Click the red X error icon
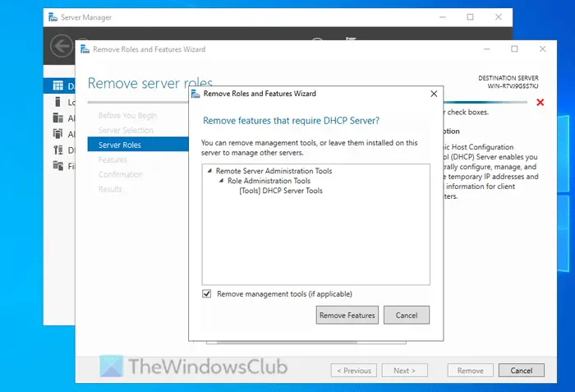The width and height of the screenshot is (575, 392). pyautogui.click(x=540, y=103)
